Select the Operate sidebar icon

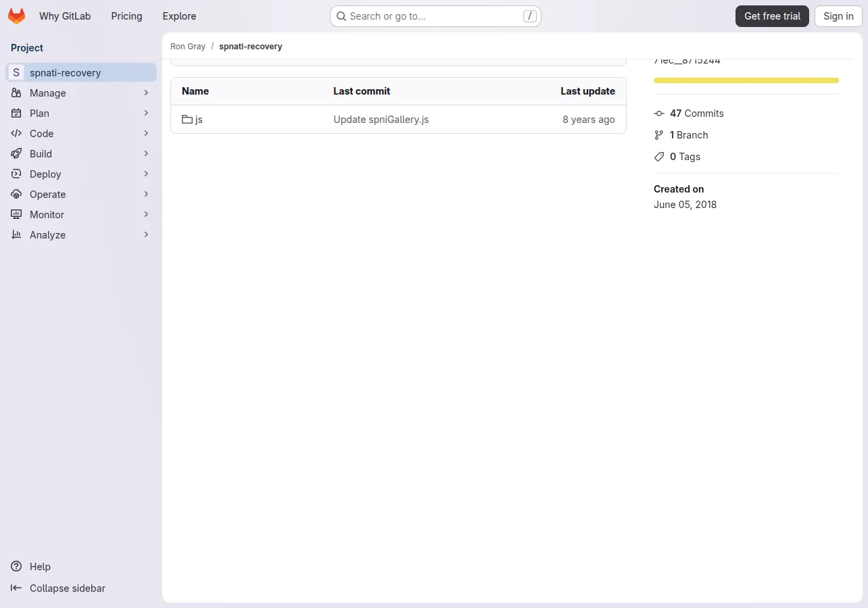point(16,195)
